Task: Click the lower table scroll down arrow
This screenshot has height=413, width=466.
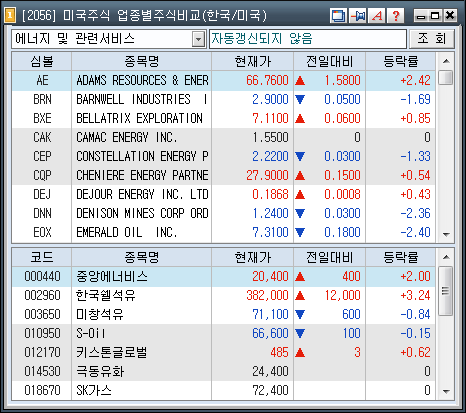Action: coord(446,391)
